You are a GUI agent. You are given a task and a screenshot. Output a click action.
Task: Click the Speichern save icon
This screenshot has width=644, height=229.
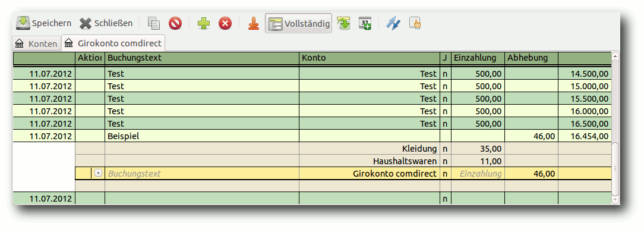(23, 23)
